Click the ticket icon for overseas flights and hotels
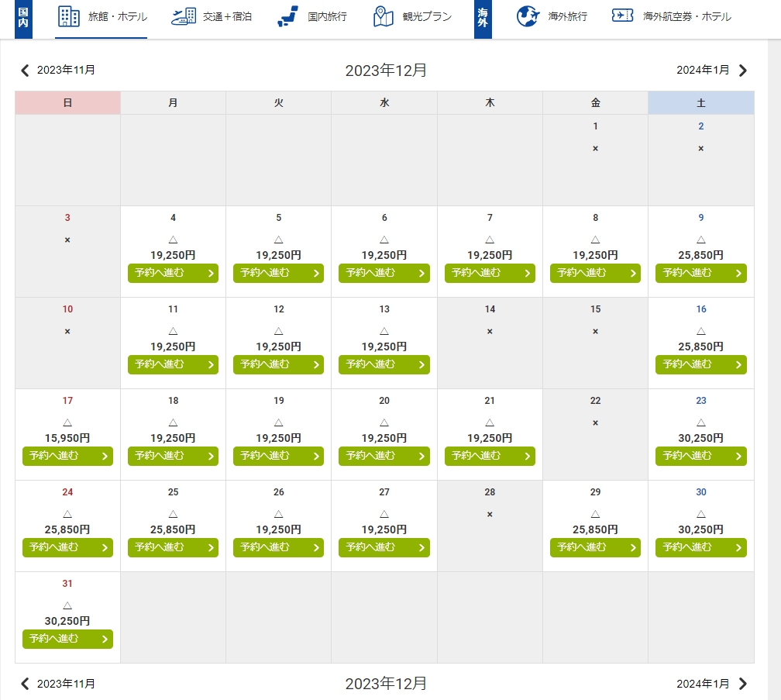 tap(623, 16)
